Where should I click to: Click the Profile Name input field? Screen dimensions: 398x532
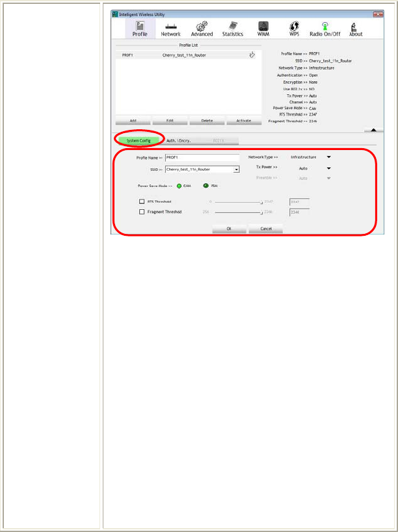click(x=202, y=157)
